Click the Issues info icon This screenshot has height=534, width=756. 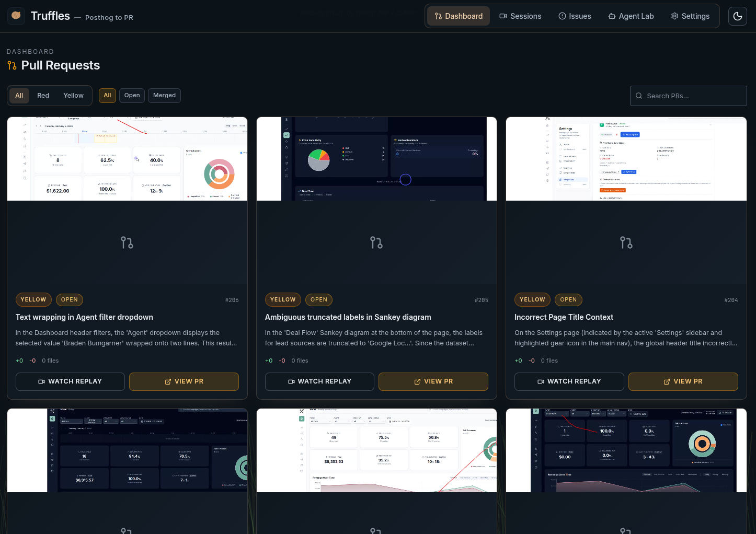563,16
